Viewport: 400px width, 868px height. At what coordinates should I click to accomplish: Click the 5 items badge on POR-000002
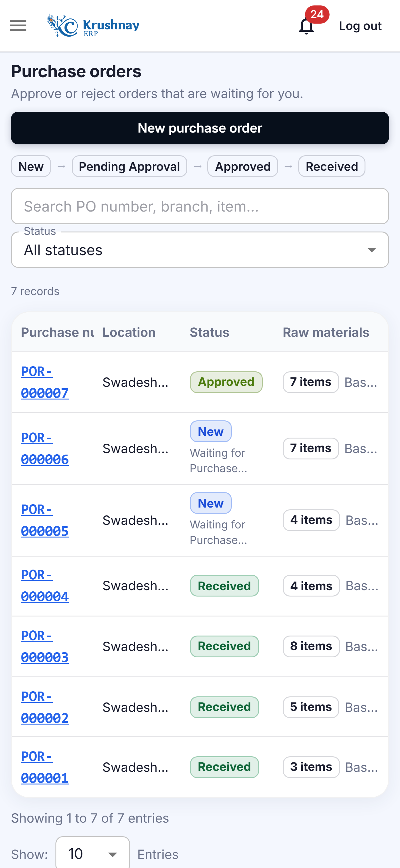[311, 707]
